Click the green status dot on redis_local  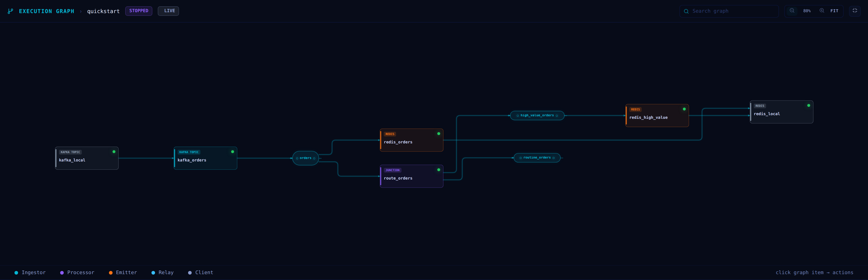pos(809,105)
